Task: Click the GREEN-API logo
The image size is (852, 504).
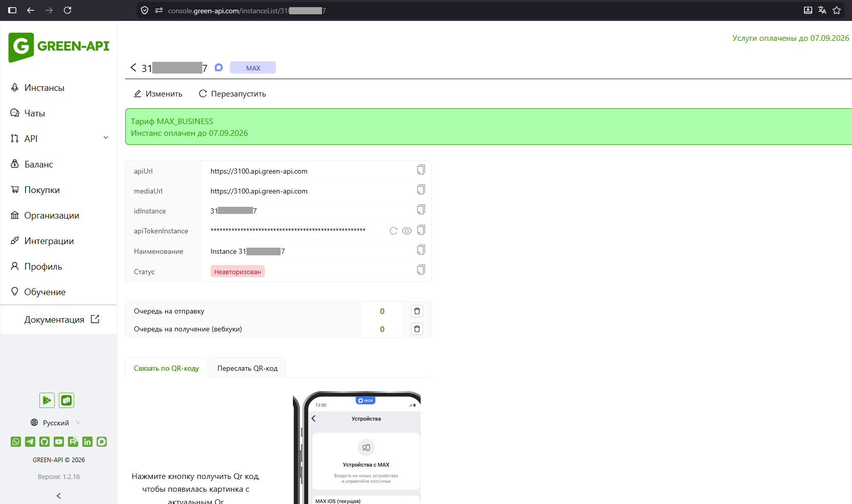Action: click(59, 47)
